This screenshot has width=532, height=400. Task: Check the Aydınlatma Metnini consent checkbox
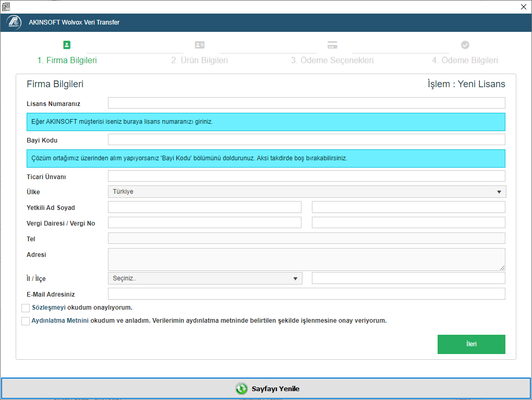(26, 321)
